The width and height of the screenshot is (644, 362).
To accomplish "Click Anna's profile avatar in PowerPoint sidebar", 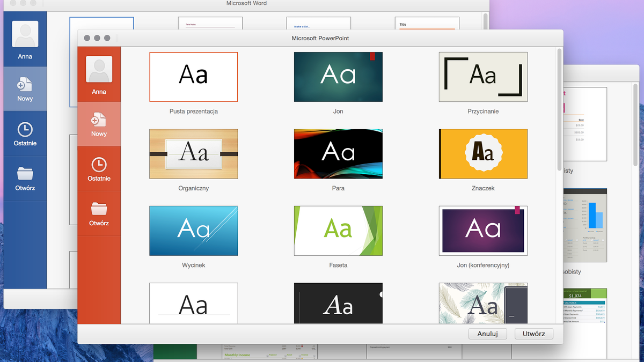I will click(x=99, y=70).
